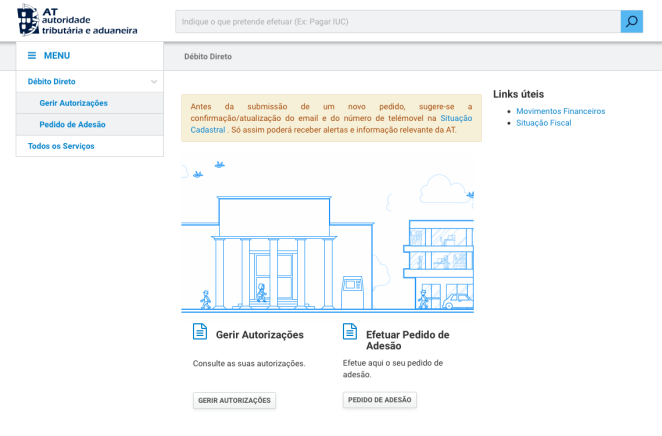Click the Gerir Autorizações card heading
662x436 pixels.
click(x=260, y=335)
